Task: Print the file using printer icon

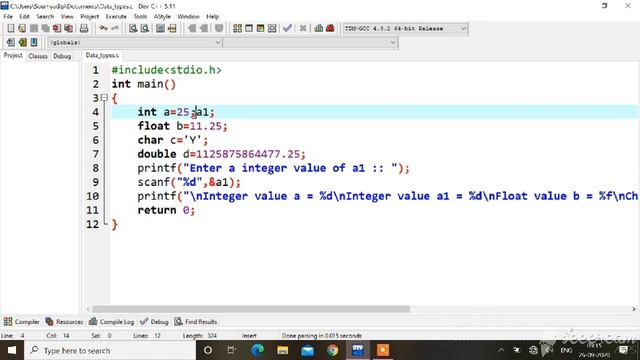Action: pos(84,28)
